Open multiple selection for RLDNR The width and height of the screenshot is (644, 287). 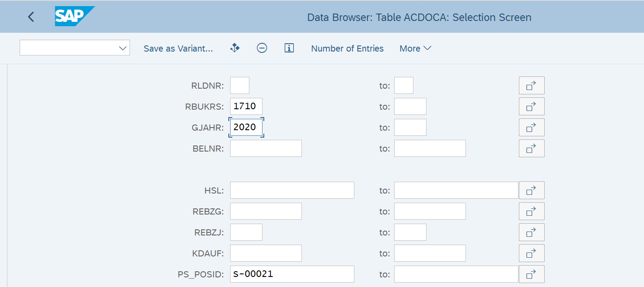[531, 86]
